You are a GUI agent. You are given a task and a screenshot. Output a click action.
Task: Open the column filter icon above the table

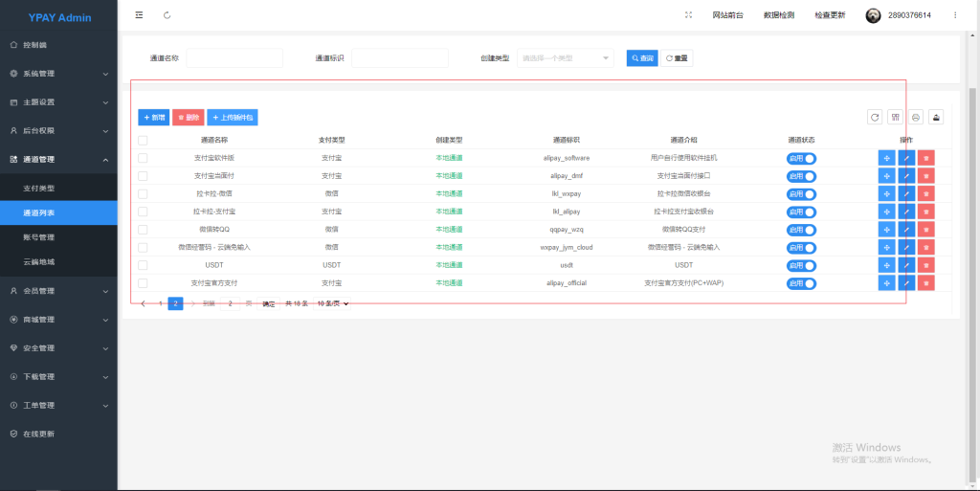coord(896,117)
